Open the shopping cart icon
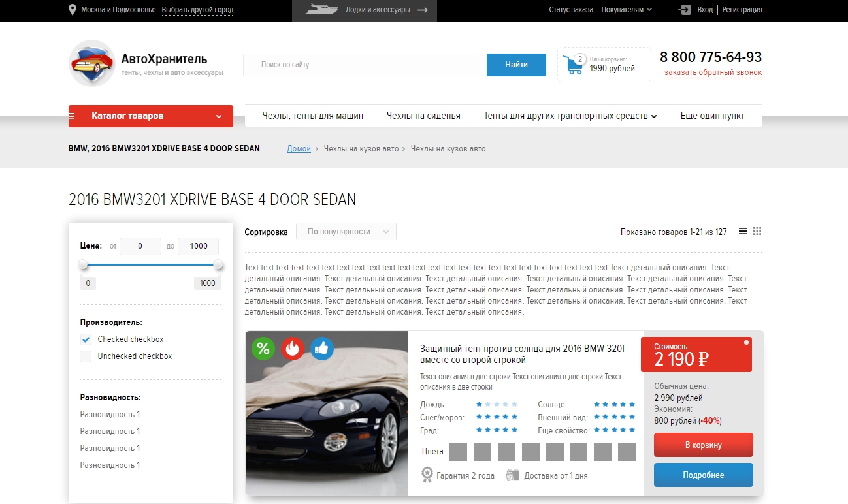The height and width of the screenshot is (504, 848). click(x=574, y=65)
